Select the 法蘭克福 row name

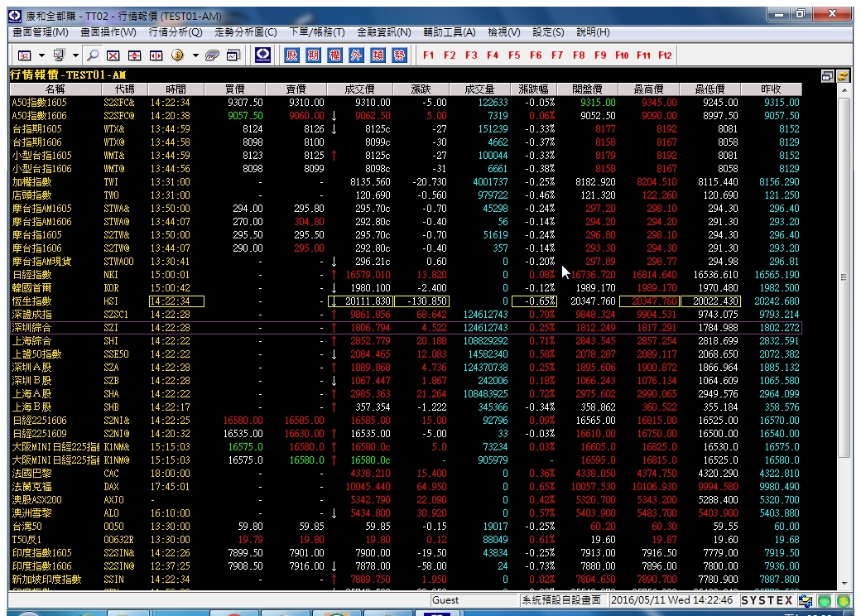click(x=31, y=487)
